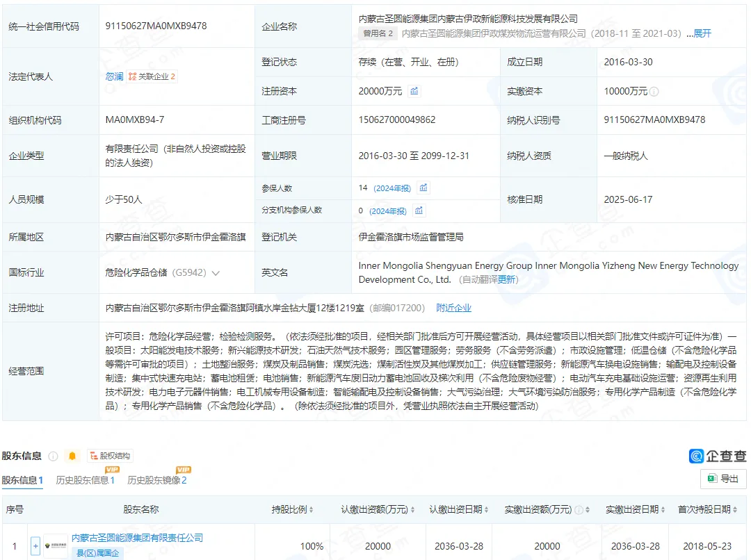Toggle sorting on the 认缴出资额 column
The height and width of the screenshot is (560, 751).
click(x=413, y=511)
